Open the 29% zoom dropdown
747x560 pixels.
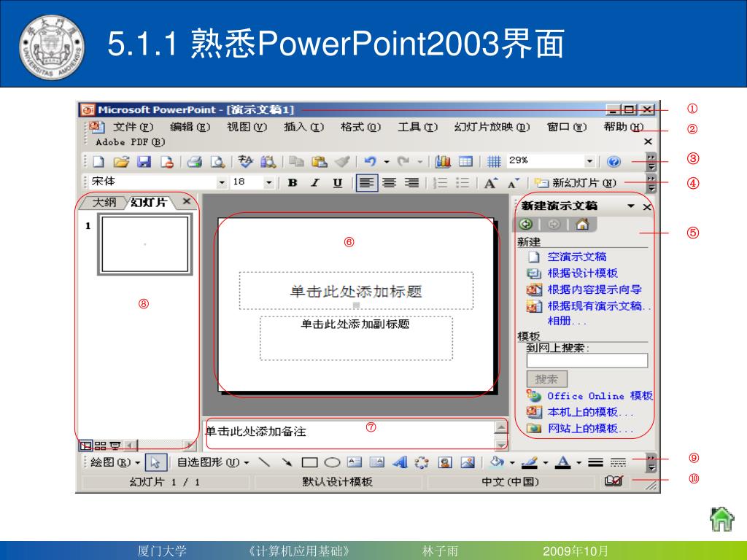(589, 161)
